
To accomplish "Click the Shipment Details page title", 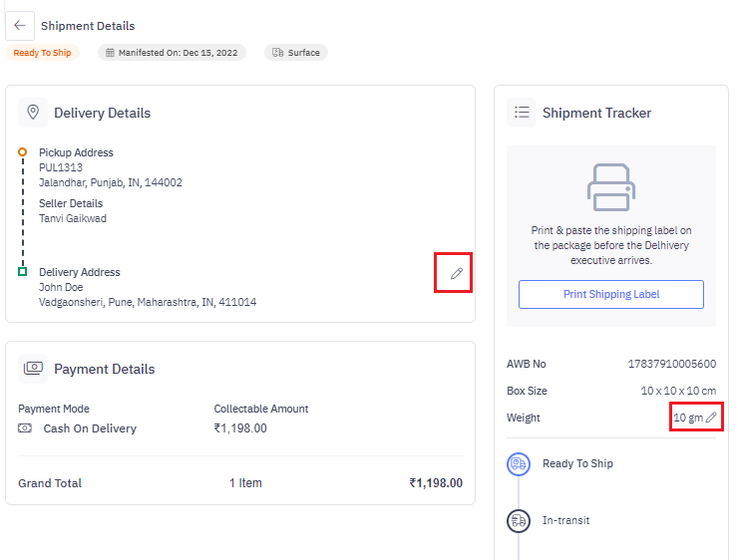I will click(88, 26).
